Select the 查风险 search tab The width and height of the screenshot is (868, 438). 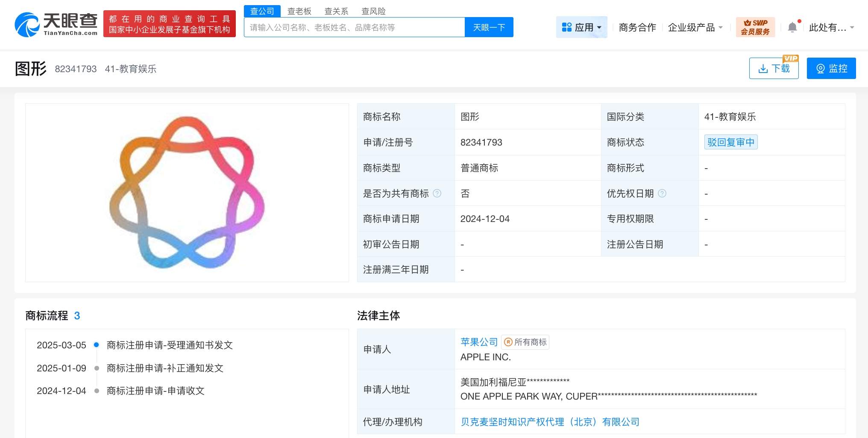(374, 11)
